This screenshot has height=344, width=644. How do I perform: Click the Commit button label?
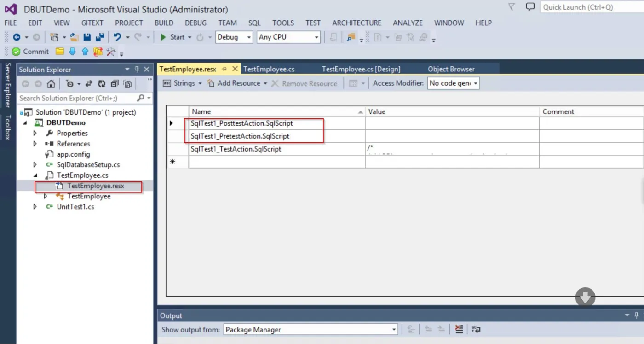36,52
